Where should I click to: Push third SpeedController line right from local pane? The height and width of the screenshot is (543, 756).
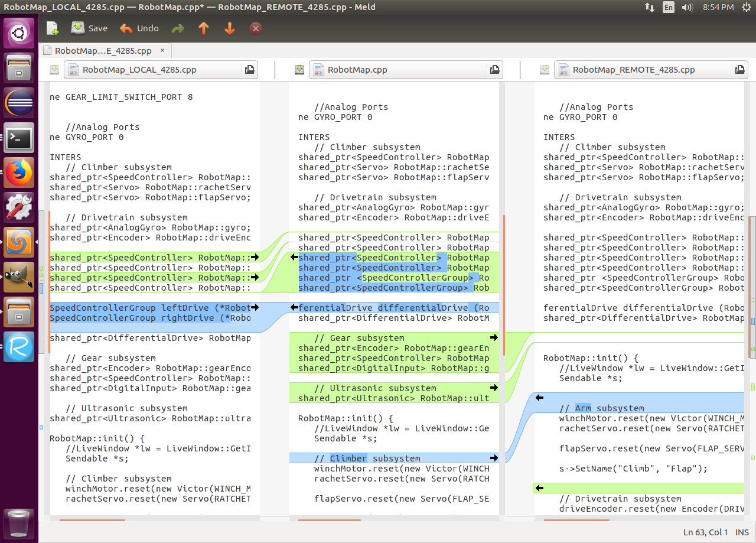[x=255, y=278]
